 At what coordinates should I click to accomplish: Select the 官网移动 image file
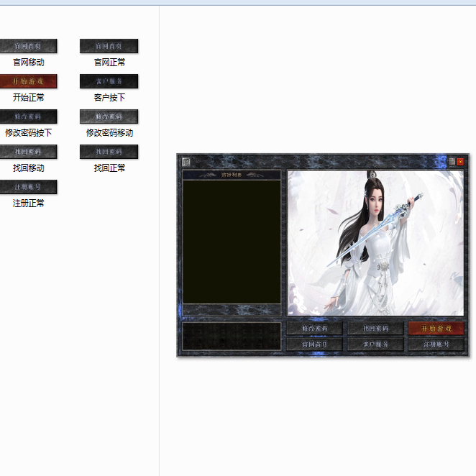(28, 46)
